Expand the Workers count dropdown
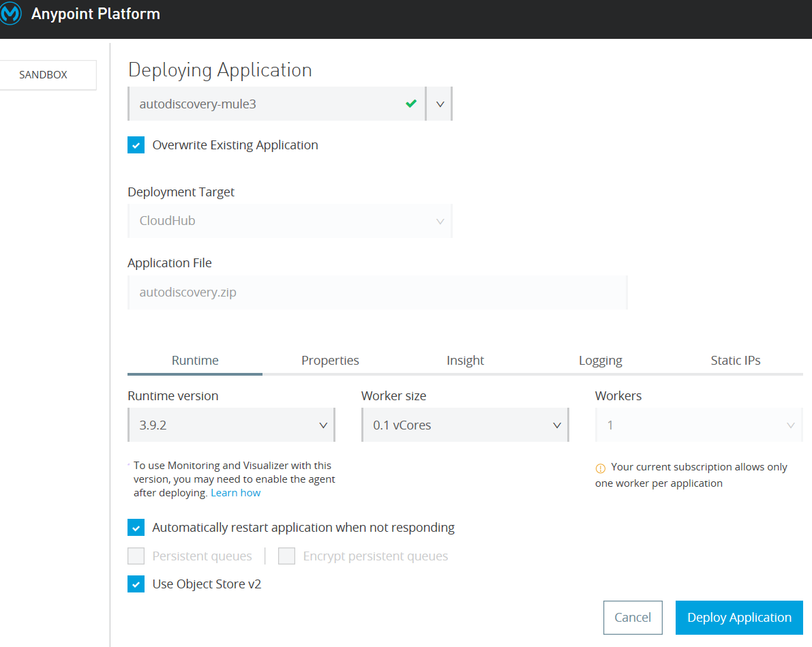 (698, 425)
